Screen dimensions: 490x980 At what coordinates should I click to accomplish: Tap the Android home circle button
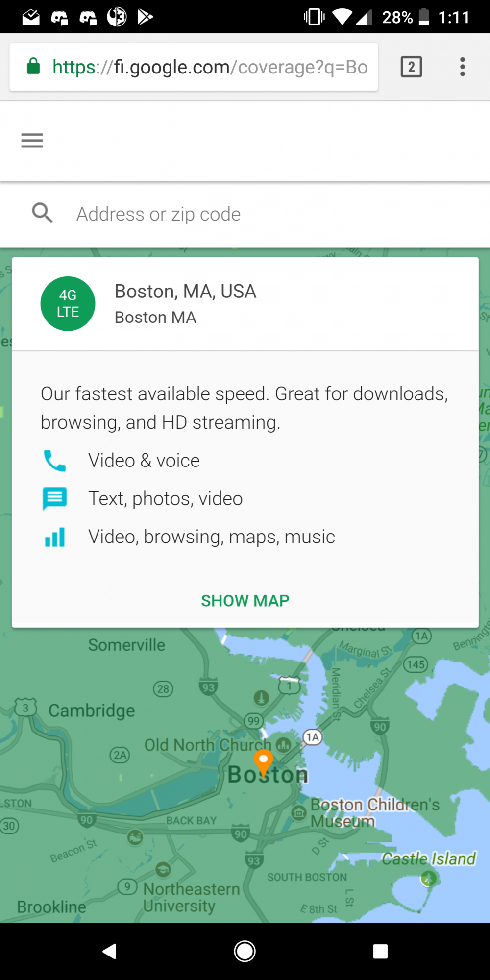pyautogui.click(x=245, y=951)
